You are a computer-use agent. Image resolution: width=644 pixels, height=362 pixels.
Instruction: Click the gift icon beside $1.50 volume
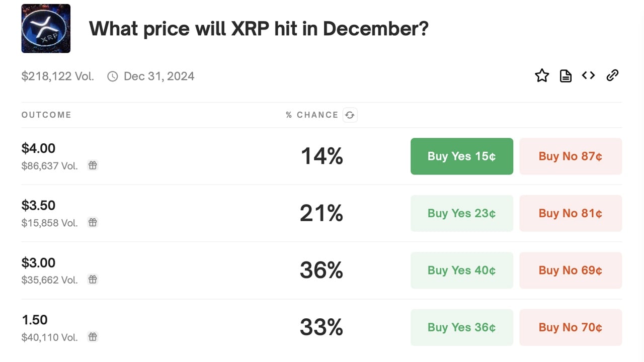(93, 337)
